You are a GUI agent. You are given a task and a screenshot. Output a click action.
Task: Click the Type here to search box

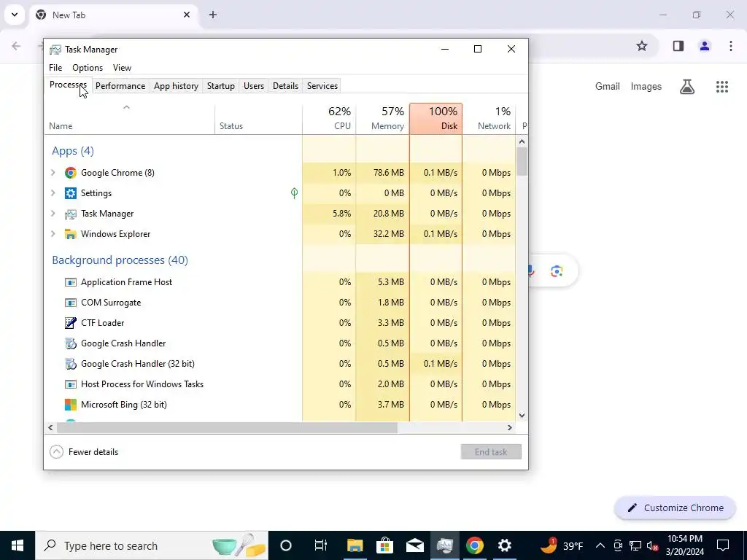tap(152, 545)
